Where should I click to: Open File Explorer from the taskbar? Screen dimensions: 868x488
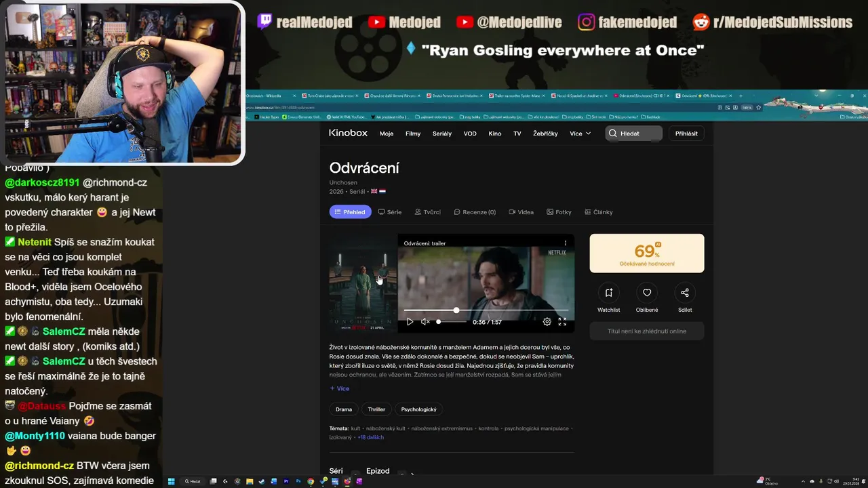[x=249, y=481]
